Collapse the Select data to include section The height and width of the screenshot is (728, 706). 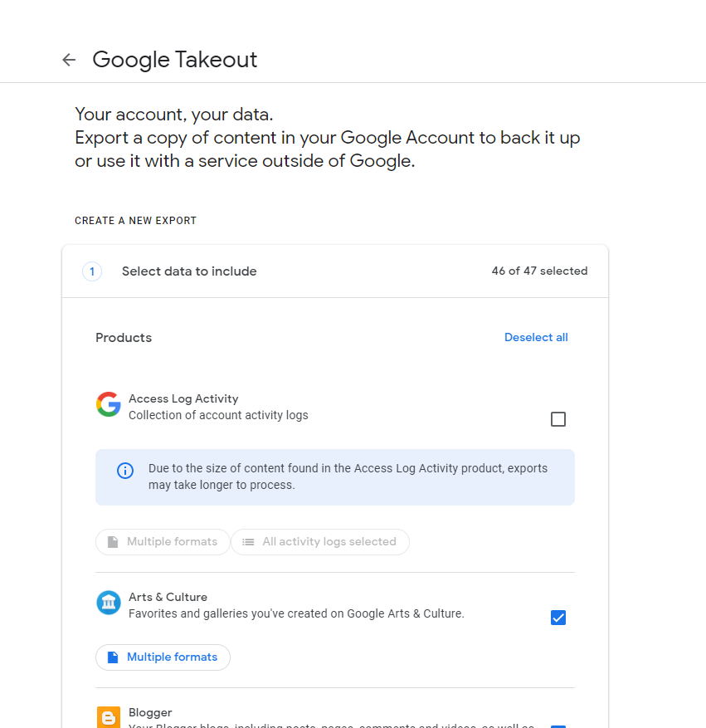tap(189, 271)
